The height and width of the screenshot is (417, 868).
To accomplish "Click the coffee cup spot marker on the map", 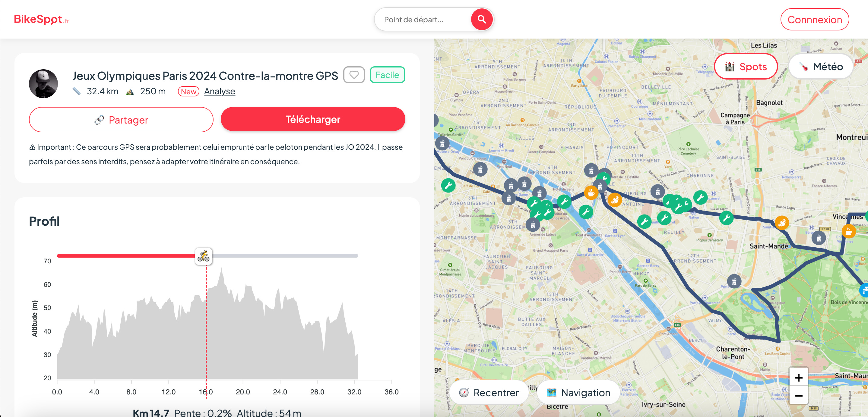I will click(x=591, y=193).
